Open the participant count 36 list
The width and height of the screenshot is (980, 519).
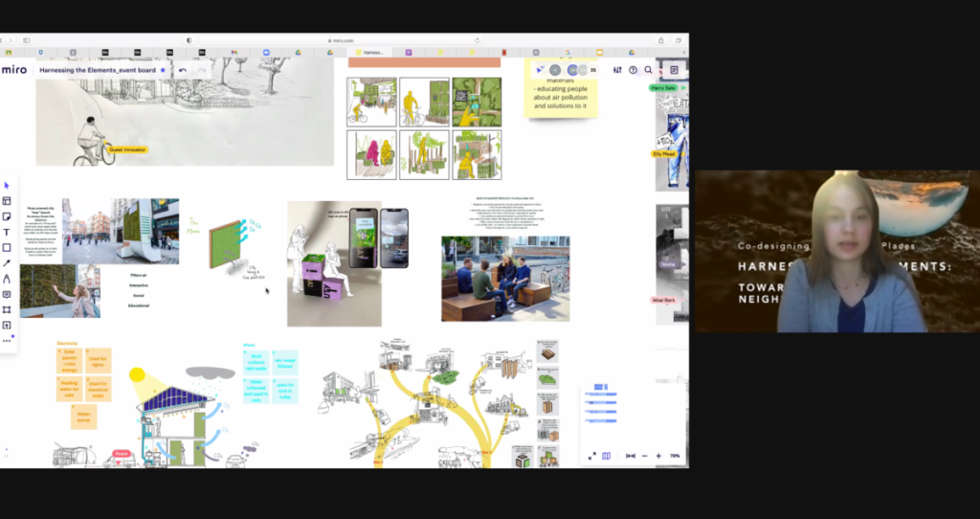point(592,70)
